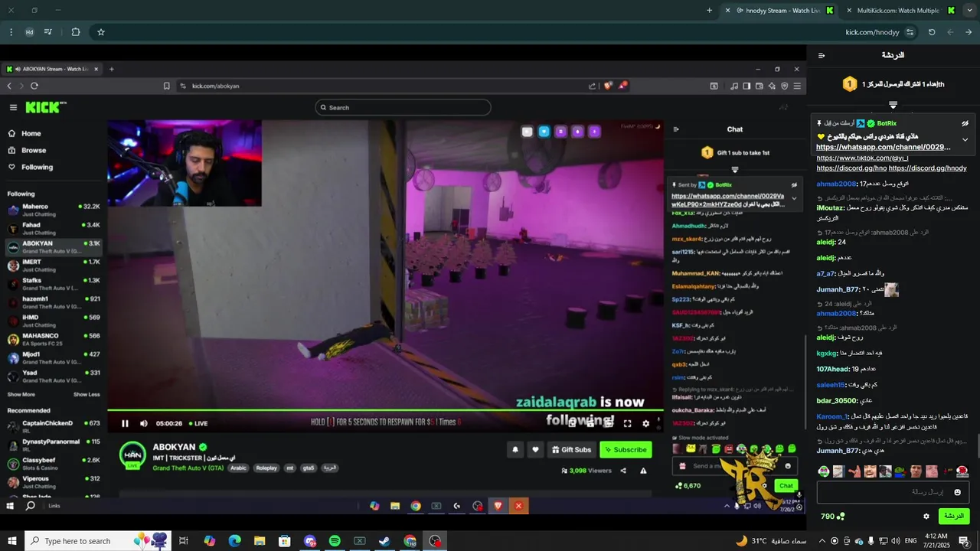Click inner browser bookmark icon
The height and width of the screenshot is (551, 980).
[166, 86]
